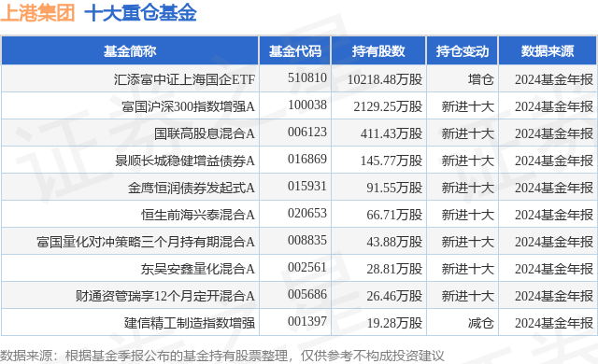Click fund 景顺长城稳健增益债券A
Image resolution: width=598 pixels, height=364 pixels.
pyautogui.click(x=185, y=161)
